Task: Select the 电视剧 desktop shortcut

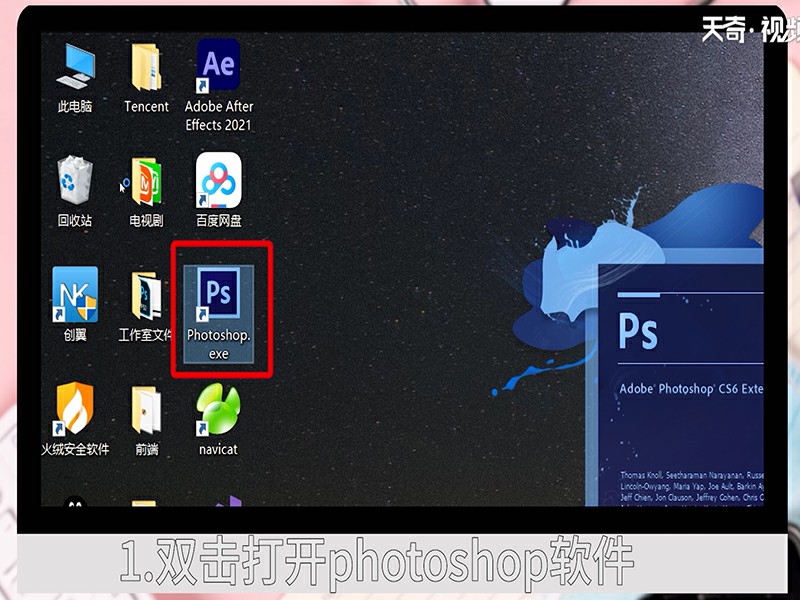Action: [x=146, y=181]
